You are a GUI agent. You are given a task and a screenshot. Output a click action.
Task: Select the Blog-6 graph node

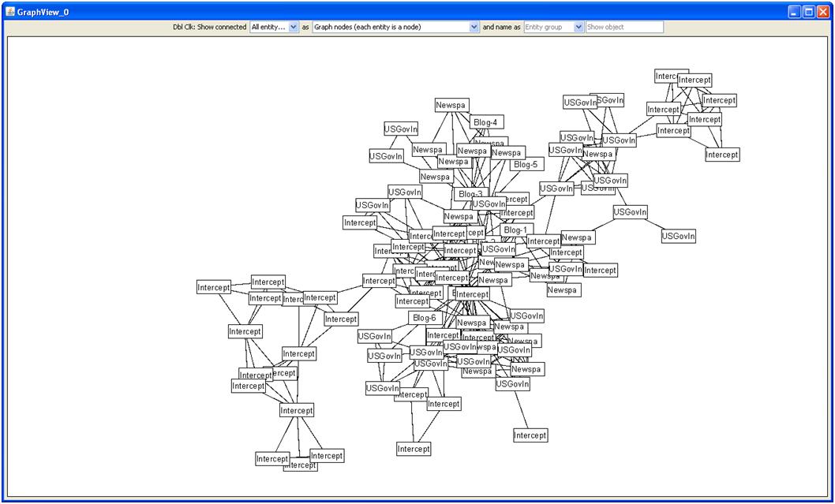point(425,318)
